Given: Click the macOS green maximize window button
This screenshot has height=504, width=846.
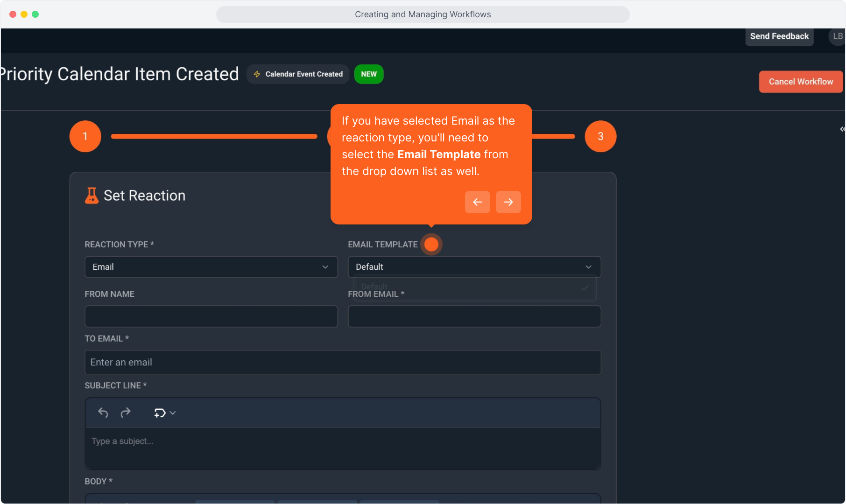Looking at the screenshot, I should click(35, 14).
